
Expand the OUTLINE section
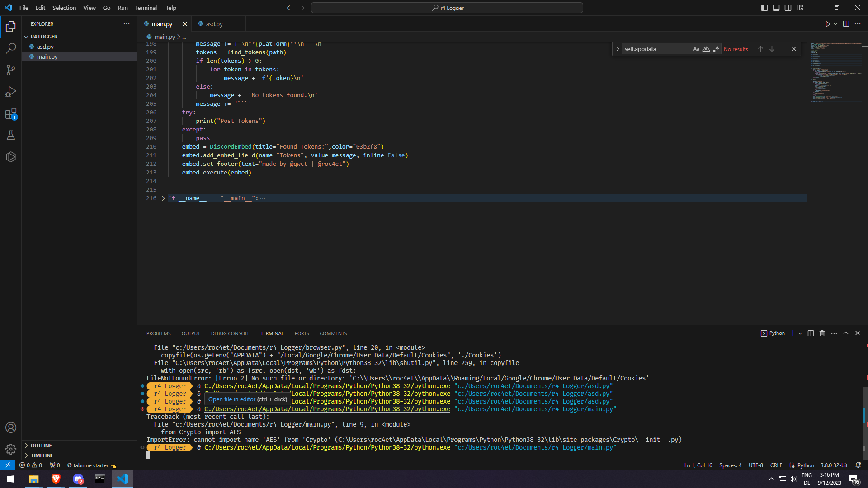41,446
